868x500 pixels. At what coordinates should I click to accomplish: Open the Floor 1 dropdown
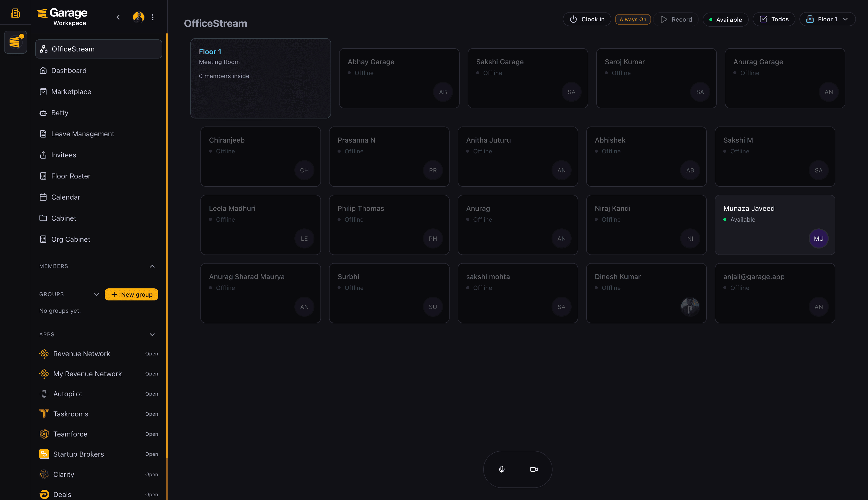click(827, 19)
